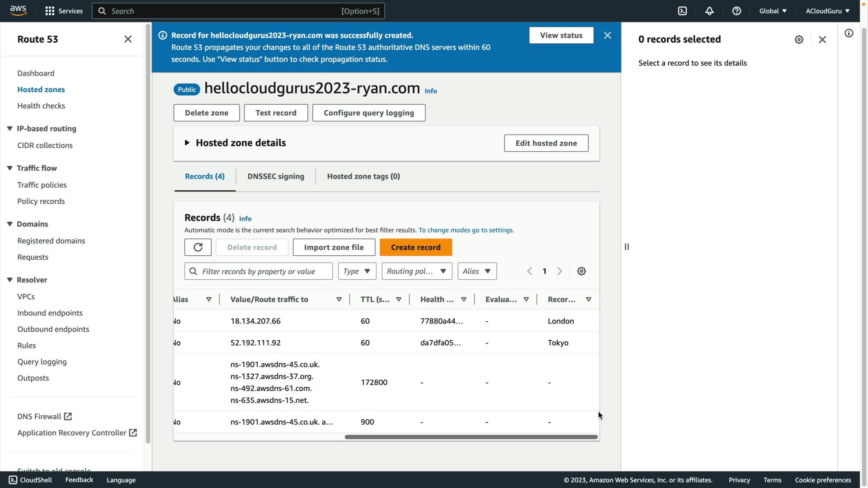The width and height of the screenshot is (868, 488).
Task: Click the Create record button
Action: click(415, 247)
